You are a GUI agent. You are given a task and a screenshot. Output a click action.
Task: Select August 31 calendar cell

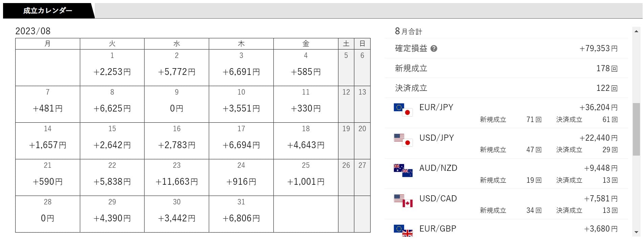pyautogui.click(x=241, y=214)
